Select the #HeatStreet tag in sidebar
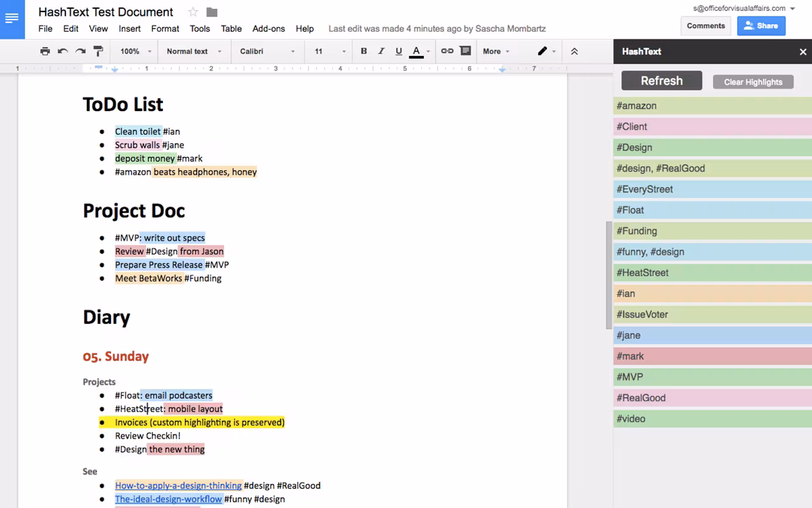This screenshot has width=812, height=508. 712,272
